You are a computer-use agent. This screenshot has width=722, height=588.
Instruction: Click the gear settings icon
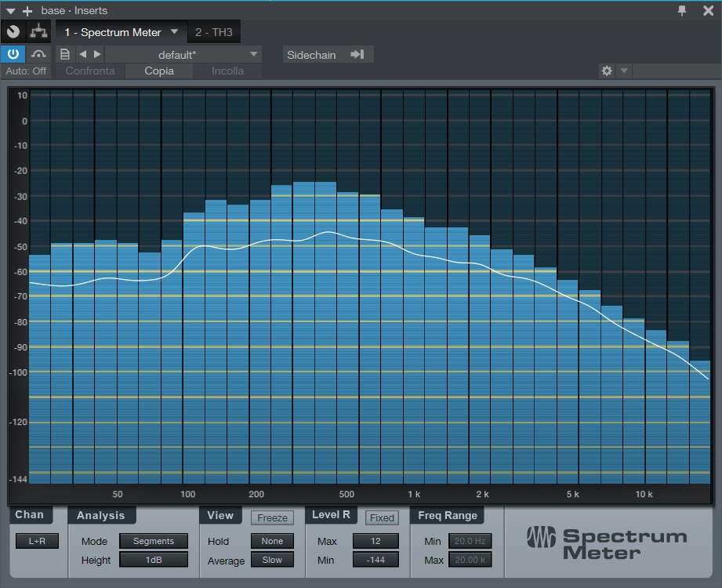click(x=606, y=71)
